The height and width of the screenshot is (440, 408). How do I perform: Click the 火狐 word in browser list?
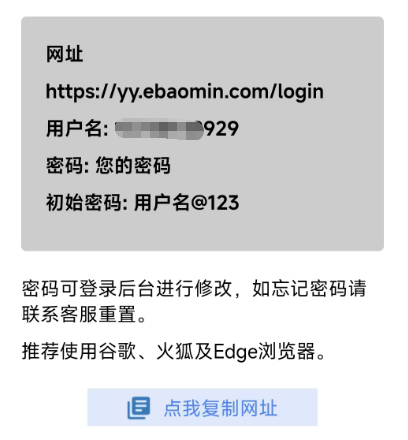(x=175, y=351)
